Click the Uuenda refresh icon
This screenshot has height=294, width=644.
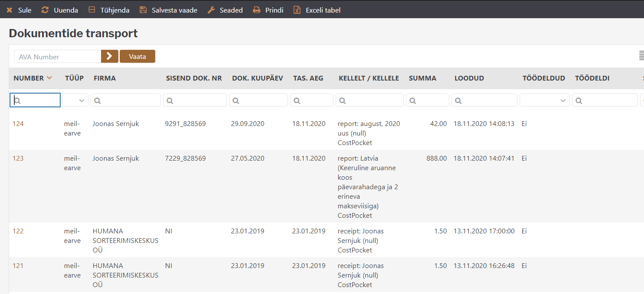click(x=45, y=10)
